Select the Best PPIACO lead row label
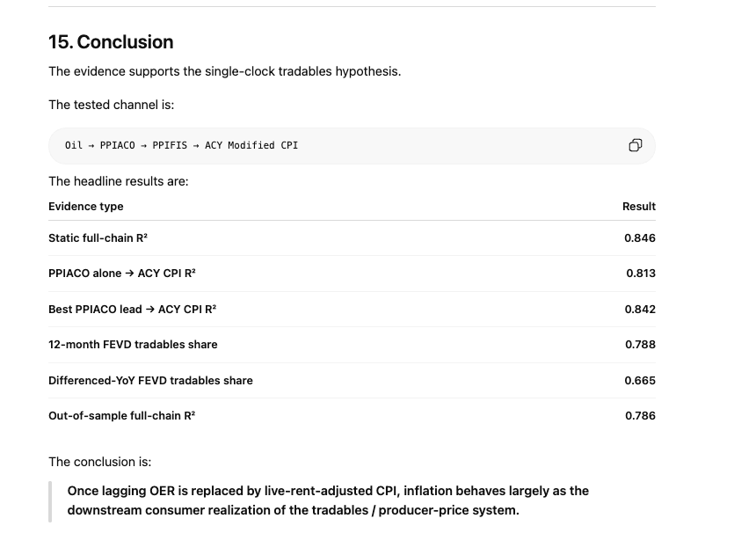The width and height of the screenshot is (756, 533). (132, 310)
